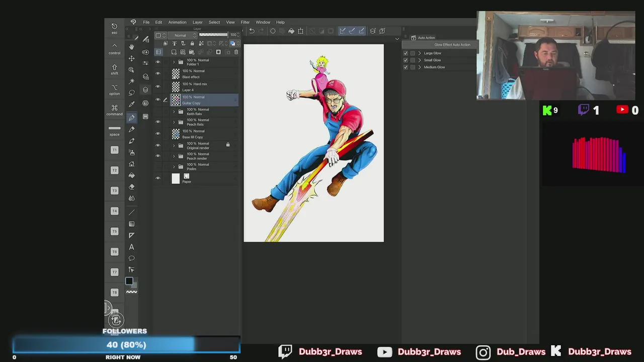Image resolution: width=644 pixels, height=362 pixels.
Task: Tap the T1 shortcut button
Action: (x=114, y=150)
